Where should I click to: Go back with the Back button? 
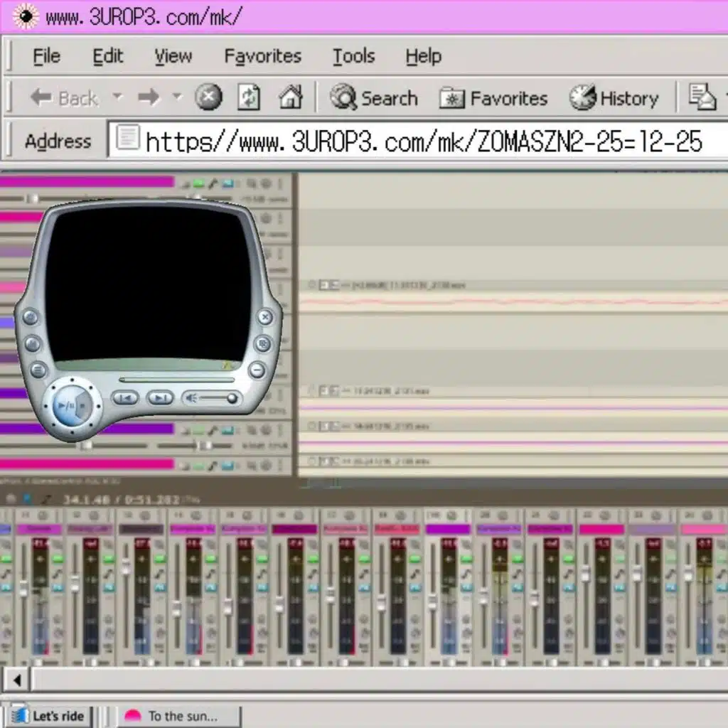pos(63,98)
